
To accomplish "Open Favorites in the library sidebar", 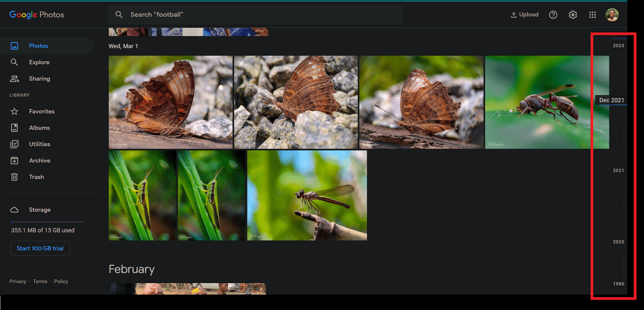I will tap(42, 112).
